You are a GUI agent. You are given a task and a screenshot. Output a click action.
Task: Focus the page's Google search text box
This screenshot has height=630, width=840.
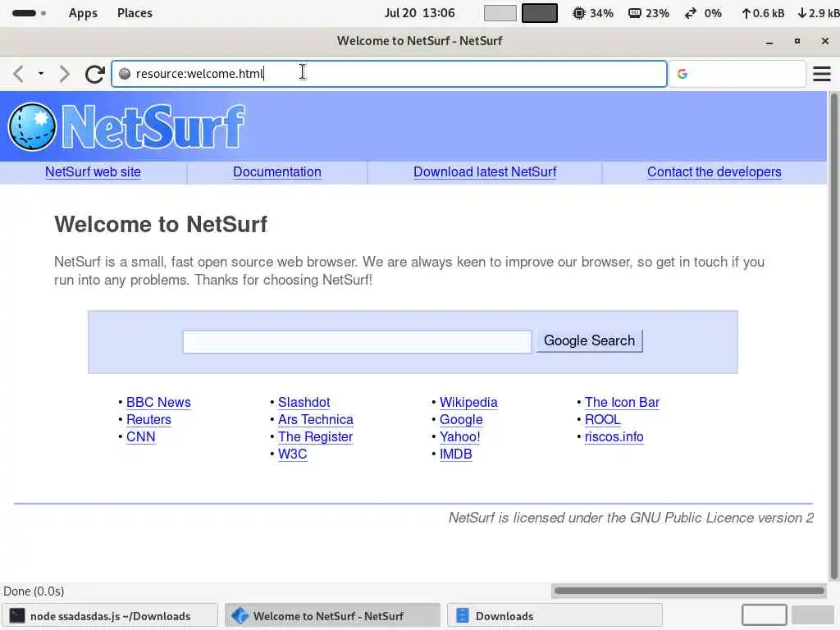click(x=357, y=342)
